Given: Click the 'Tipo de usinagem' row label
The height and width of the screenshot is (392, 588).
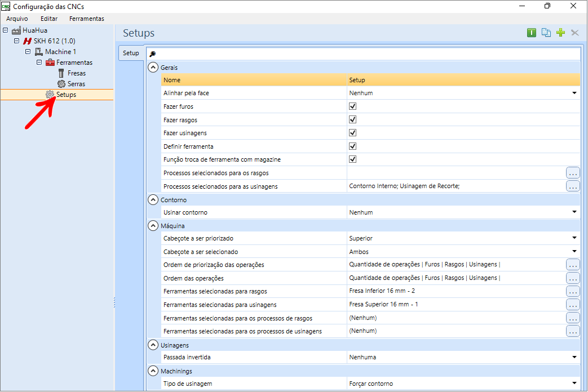Looking at the screenshot, I should tap(188, 384).
